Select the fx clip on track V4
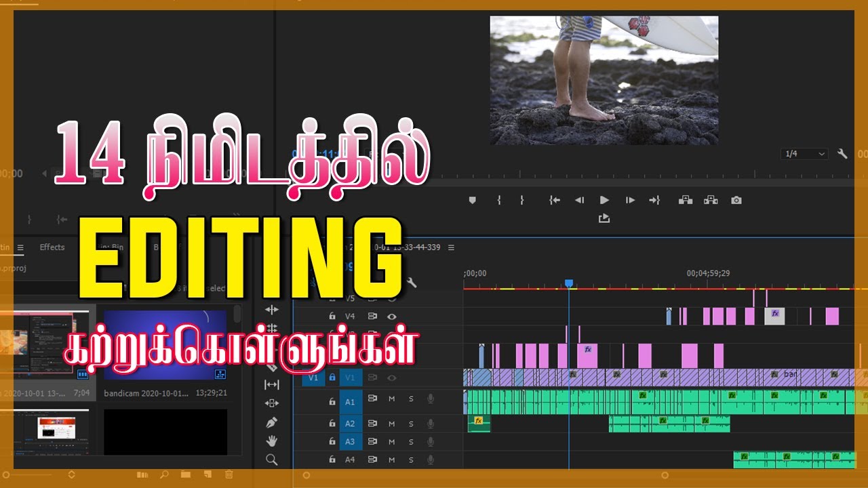Screen dimensions: 868x488 pos(774,316)
